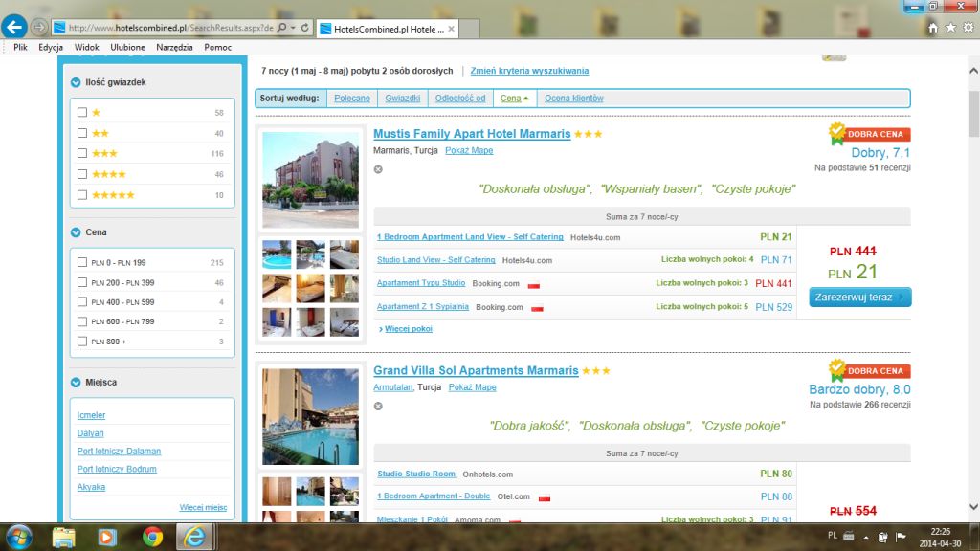980x551 pixels.
Task: Launch media player from the taskbar
Action: 106,538
